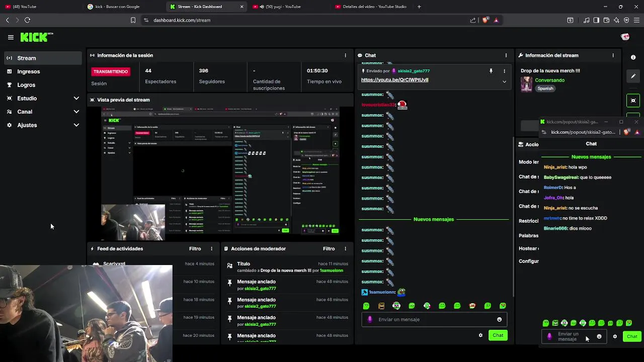644x362 pixels.
Task: Select the brown quick emote in dashboard chat
Action: (381, 306)
